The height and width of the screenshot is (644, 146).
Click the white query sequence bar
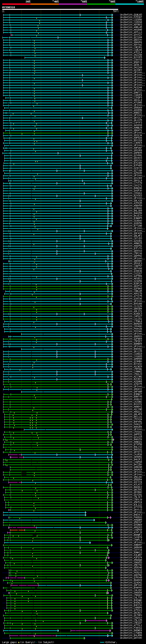pos(60,10)
